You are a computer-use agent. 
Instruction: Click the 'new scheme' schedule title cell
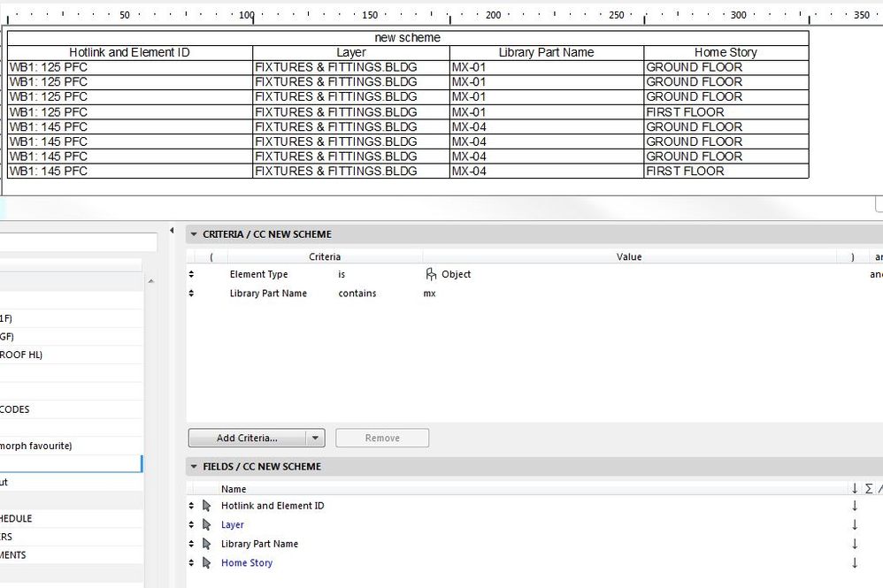pyautogui.click(x=408, y=38)
